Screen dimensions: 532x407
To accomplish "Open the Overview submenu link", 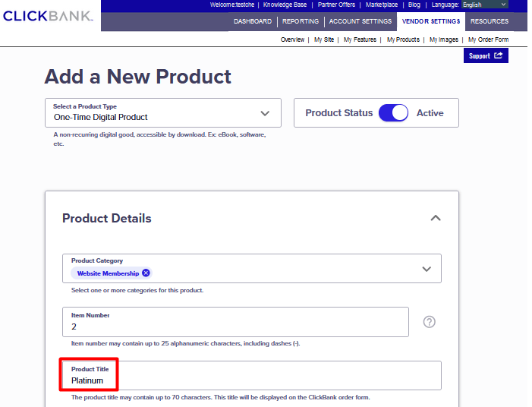I will (292, 39).
